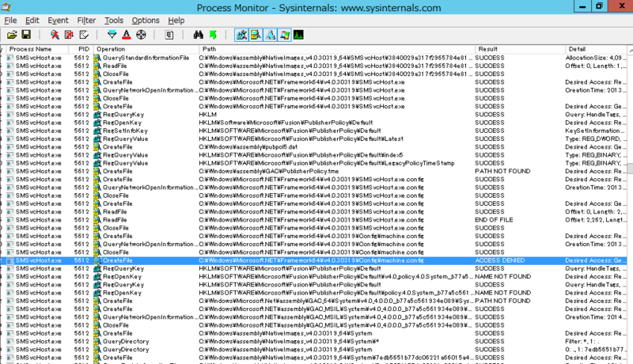Image resolution: width=633 pixels, height=364 pixels.
Task: Open the Highlight dialog via red A icon
Action: pos(127,35)
